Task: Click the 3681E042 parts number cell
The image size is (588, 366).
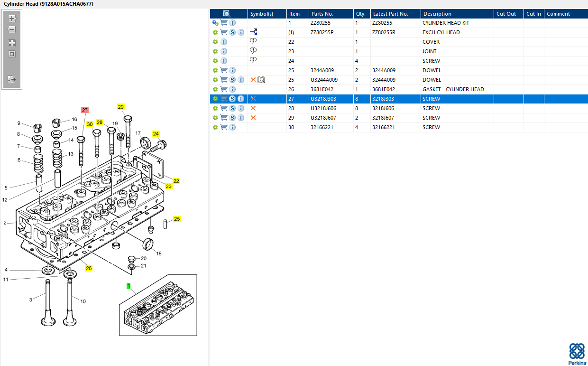Action: (322, 89)
